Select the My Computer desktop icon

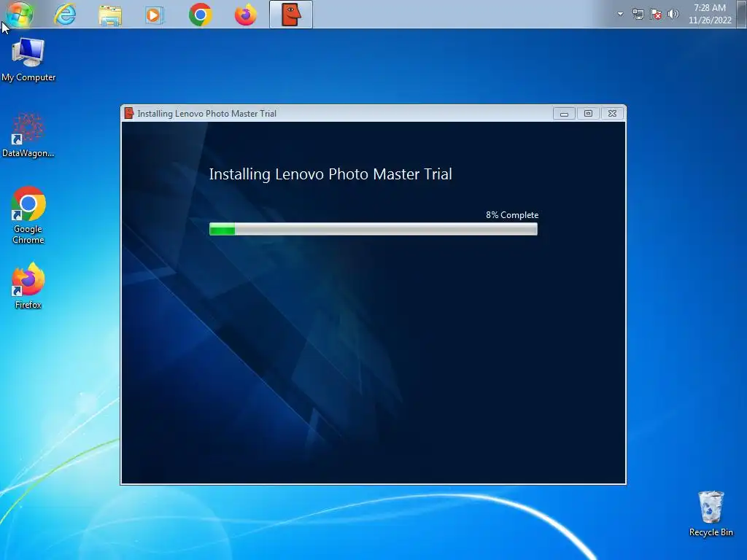click(28, 60)
